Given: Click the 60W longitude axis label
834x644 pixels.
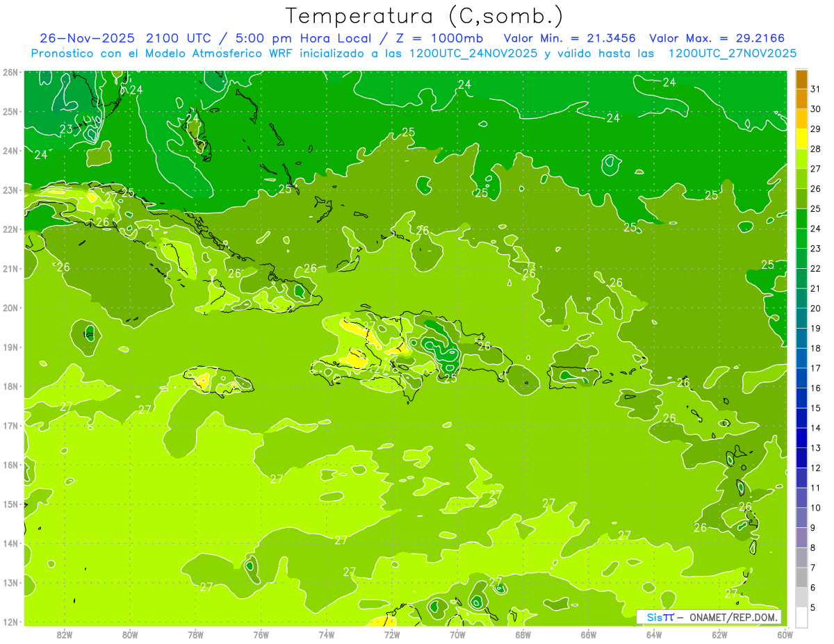Looking at the screenshot, I should click(x=785, y=634).
